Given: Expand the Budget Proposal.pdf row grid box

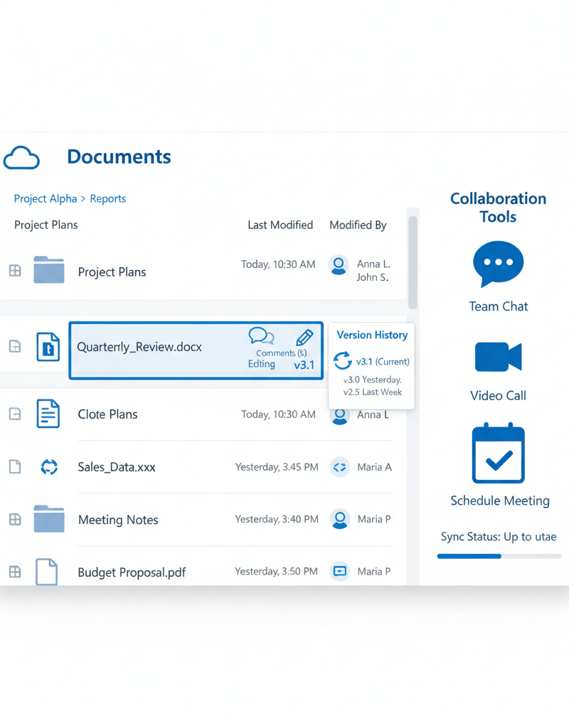Looking at the screenshot, I should 16,572.
